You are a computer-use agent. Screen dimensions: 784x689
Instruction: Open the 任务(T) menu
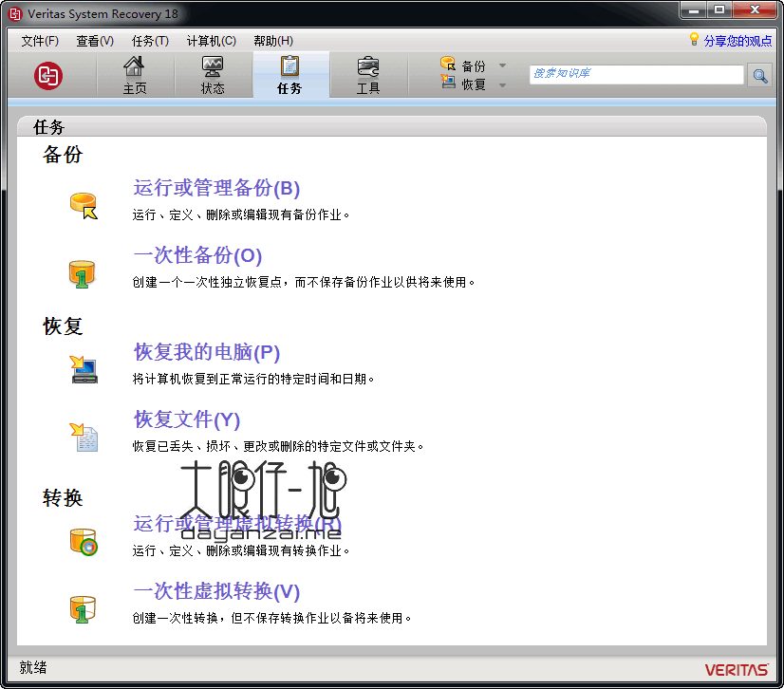tap(150, 41)
